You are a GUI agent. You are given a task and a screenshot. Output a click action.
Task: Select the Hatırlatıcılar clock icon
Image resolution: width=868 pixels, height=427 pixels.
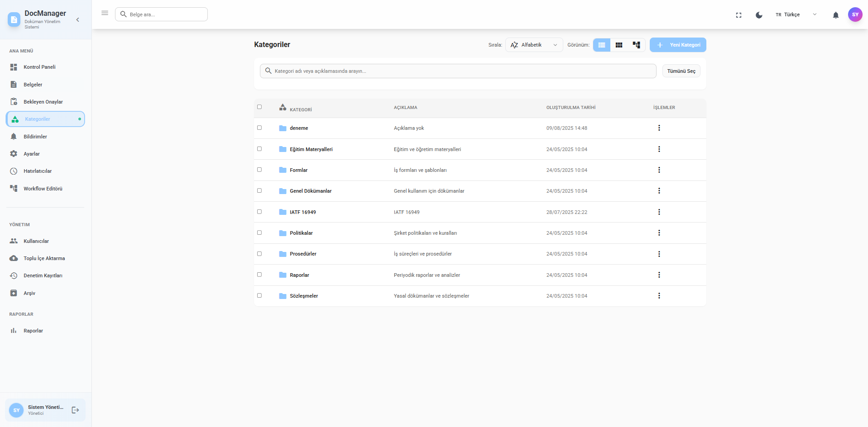[14, 171]
